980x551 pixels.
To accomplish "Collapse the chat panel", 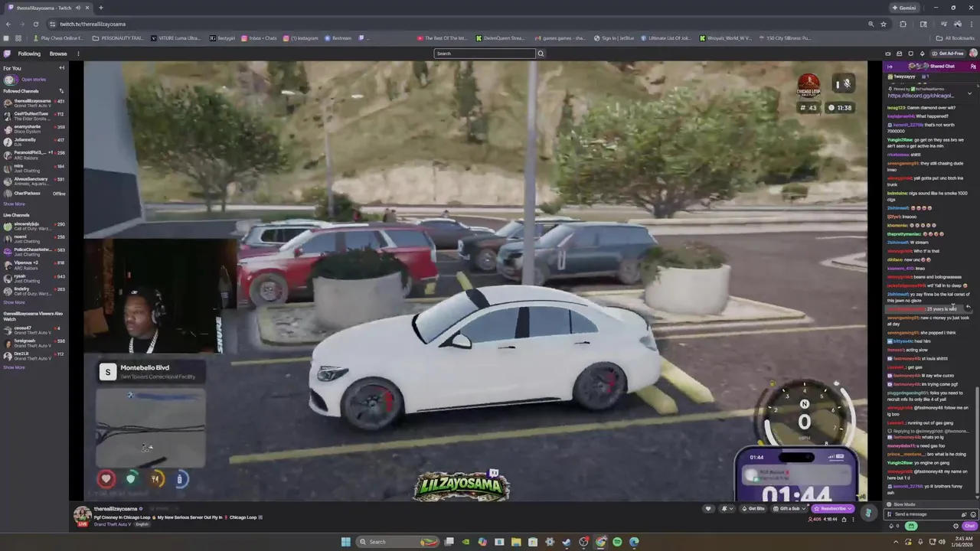I will tap(889, 67).
